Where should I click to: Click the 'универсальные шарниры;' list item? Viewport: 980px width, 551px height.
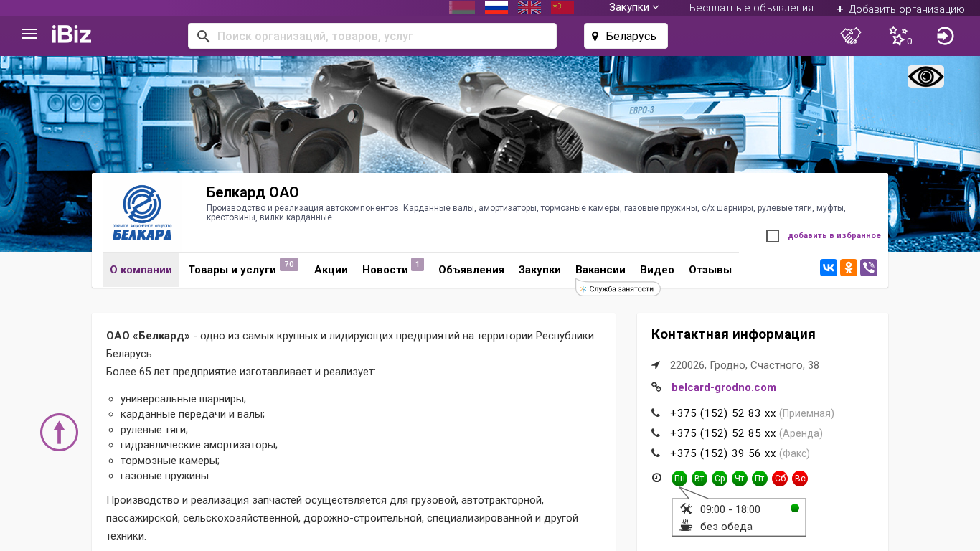pos(183,399)
